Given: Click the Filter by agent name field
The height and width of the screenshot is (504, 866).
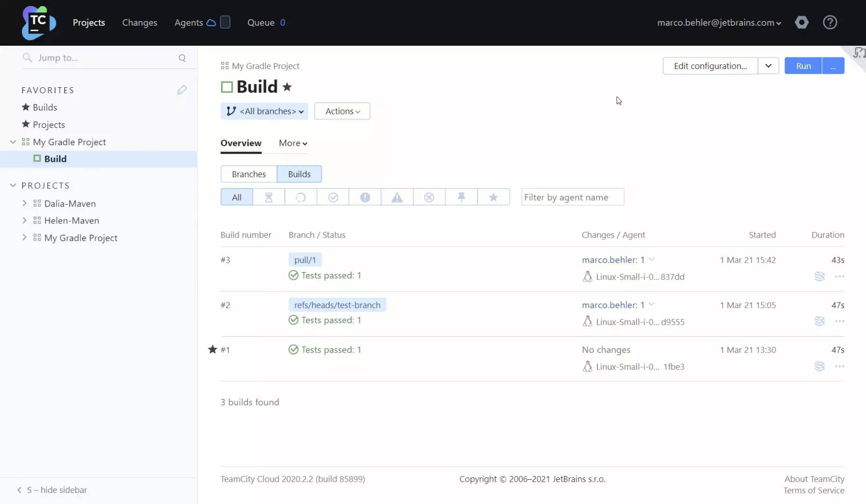Looking at the screenshot, I should [572, 197].
